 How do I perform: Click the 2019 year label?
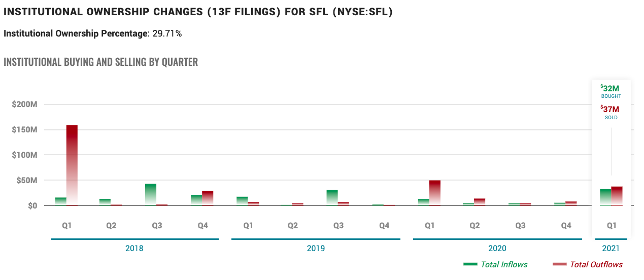pyautogui.click(x=316, y=249)
